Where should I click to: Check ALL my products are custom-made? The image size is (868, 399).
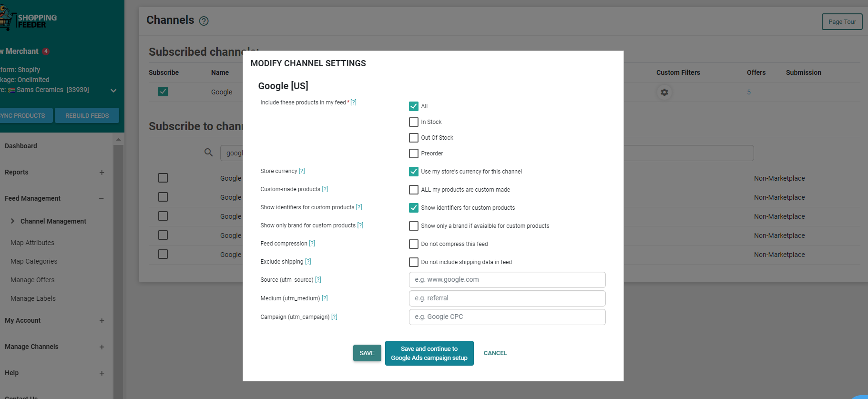click(x=414, y=190)
